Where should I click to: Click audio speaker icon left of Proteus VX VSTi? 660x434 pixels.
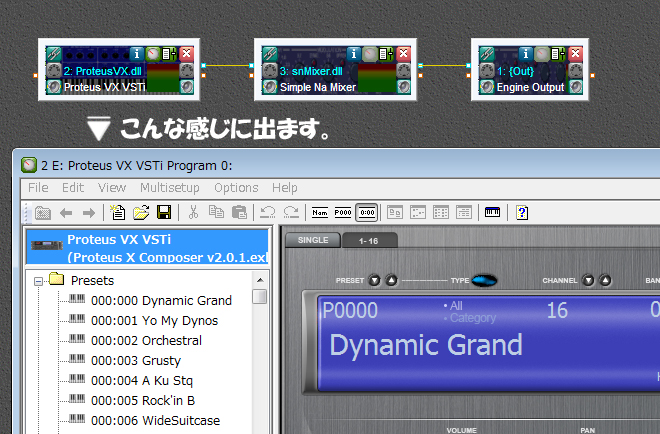tap(53, 87)
